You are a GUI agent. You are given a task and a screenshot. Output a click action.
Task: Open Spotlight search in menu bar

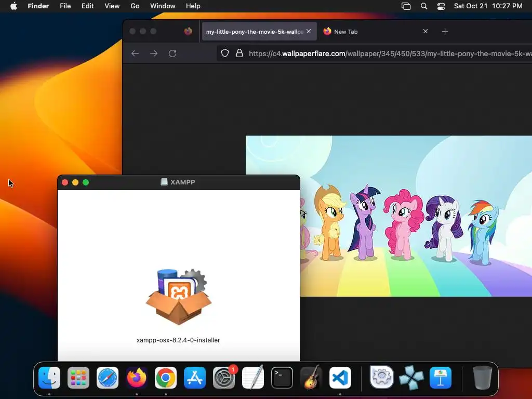(x=424, y=6)
